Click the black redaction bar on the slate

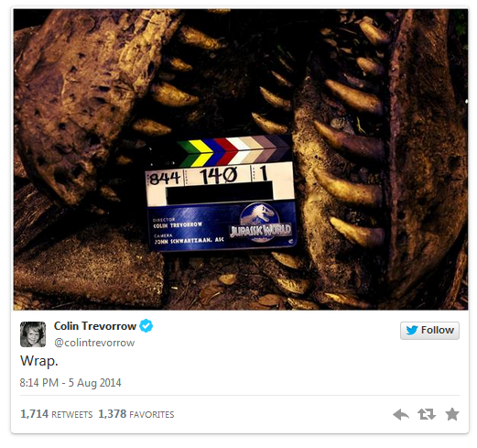pyautogui.click(x=220, y=192)
